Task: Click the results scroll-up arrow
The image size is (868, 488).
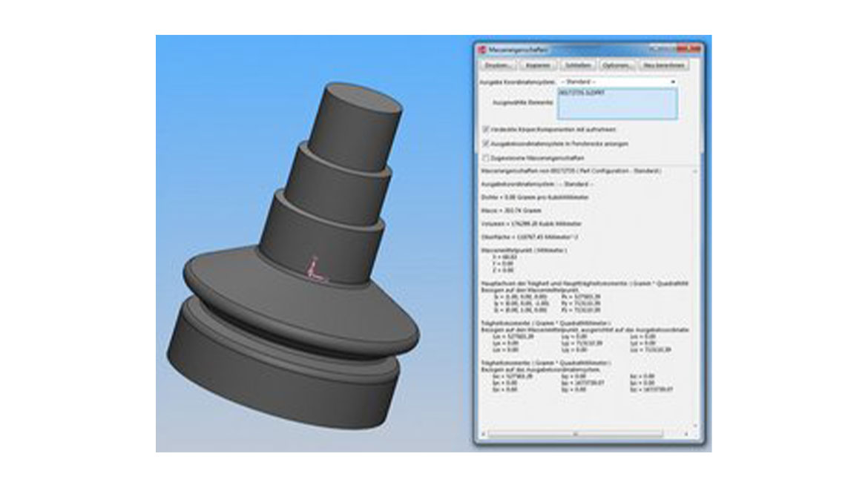Action: 695,172
